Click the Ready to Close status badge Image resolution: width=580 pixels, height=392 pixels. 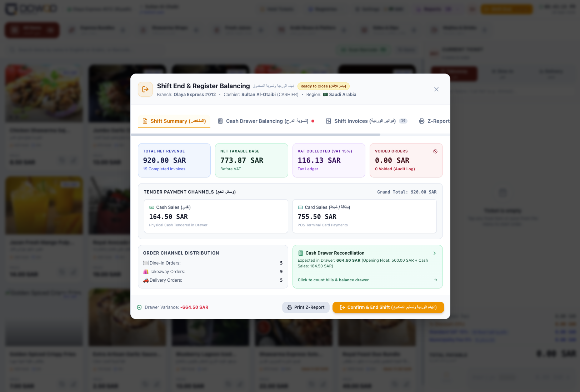click(x=323, y=86)
